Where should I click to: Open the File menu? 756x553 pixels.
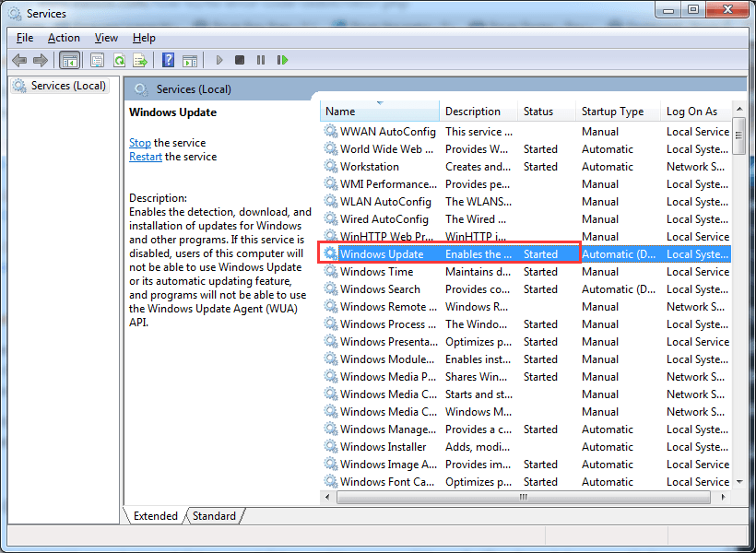tap(25, 38)
